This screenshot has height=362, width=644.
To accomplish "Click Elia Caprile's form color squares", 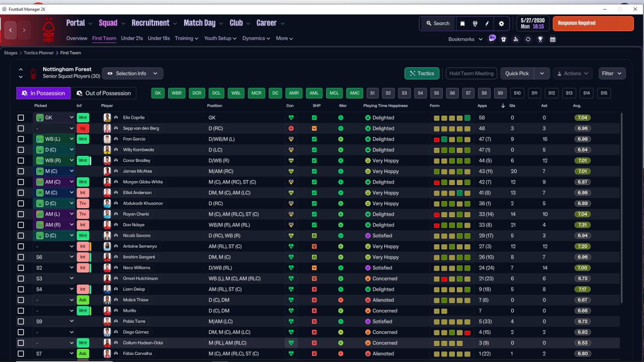I will coord(452,118).
